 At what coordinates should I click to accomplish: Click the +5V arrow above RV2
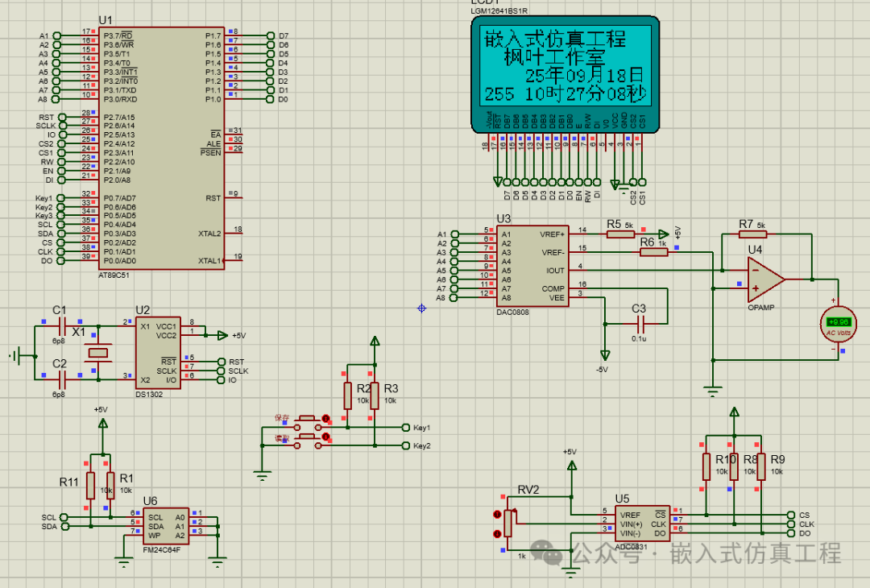pos(571,466)
